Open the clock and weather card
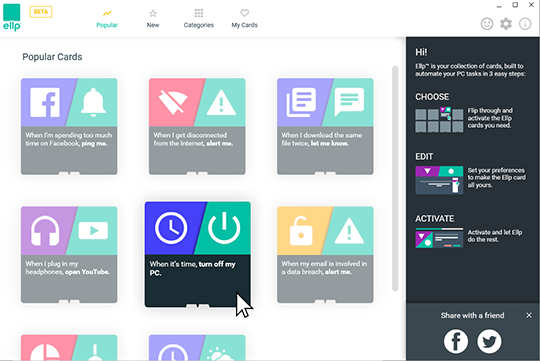 point(197,348)
